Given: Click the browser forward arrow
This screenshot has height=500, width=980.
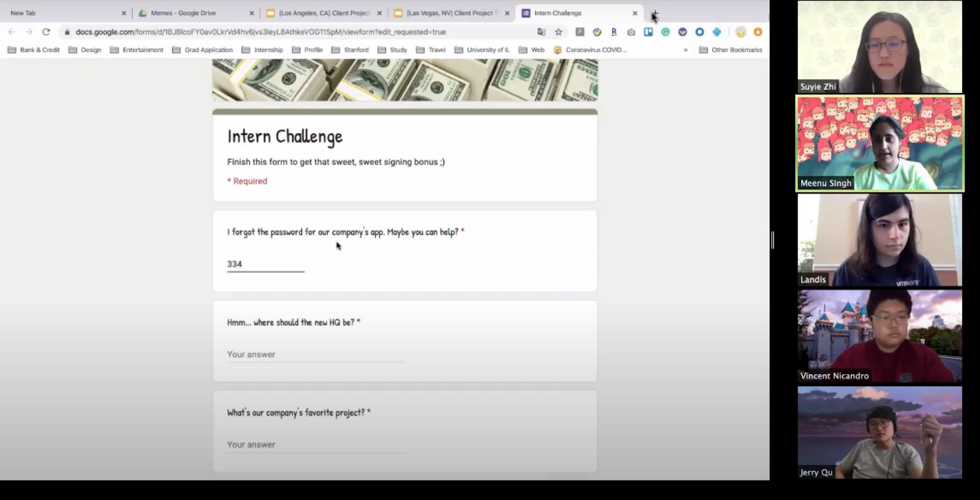Looking at the screenshot, I should pos(29,32).
